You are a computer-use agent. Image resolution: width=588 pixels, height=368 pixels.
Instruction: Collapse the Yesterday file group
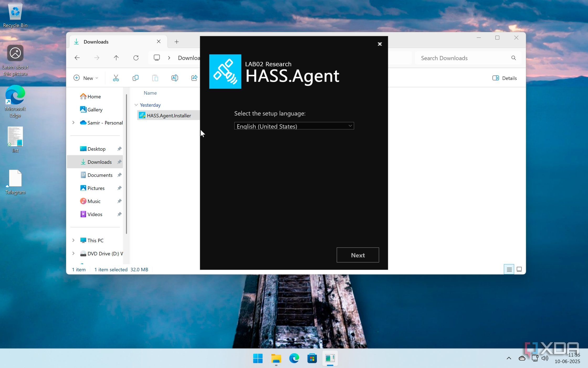(136, 105)
